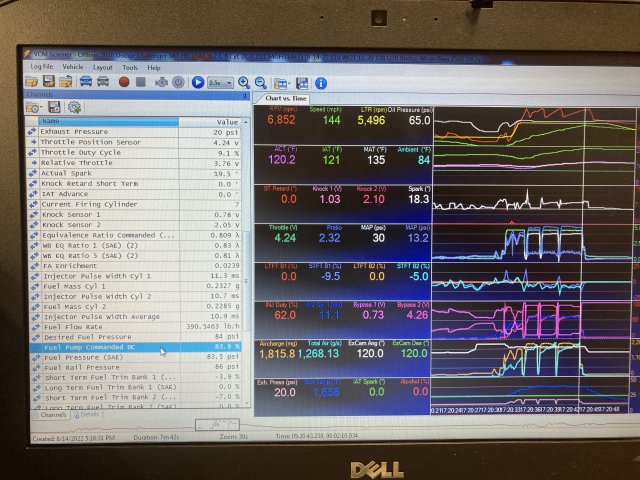Open the layout dropdown icon in toolbar
This screenshot has width=640, height=480.
pyautogui.click(x=281, y=84)
